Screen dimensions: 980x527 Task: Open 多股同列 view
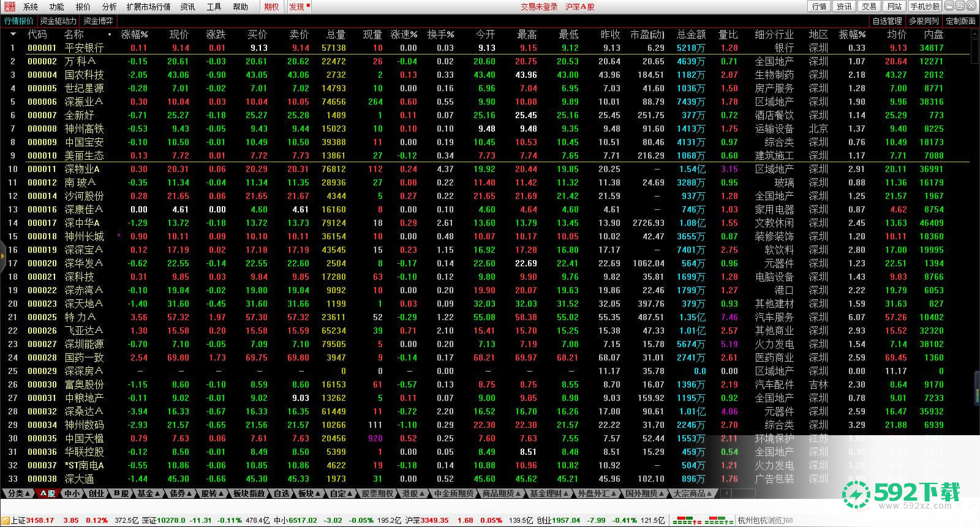point(924,21)
